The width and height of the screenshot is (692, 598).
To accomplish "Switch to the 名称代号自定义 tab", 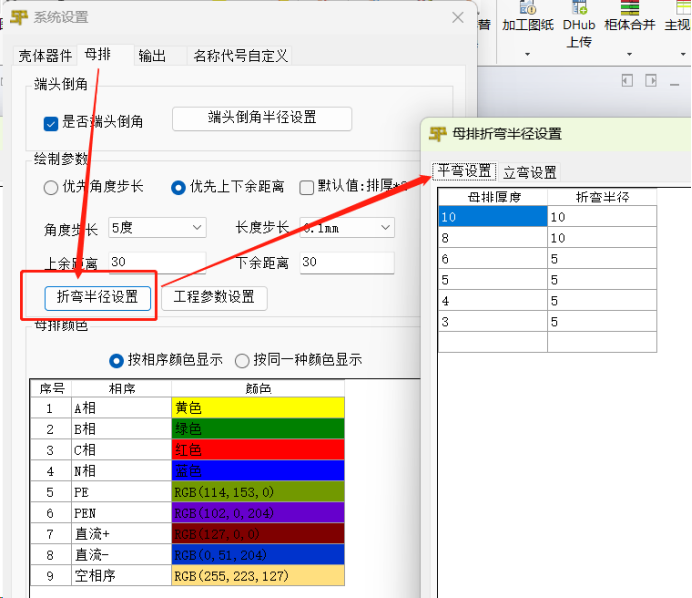I will coord(240,56).
